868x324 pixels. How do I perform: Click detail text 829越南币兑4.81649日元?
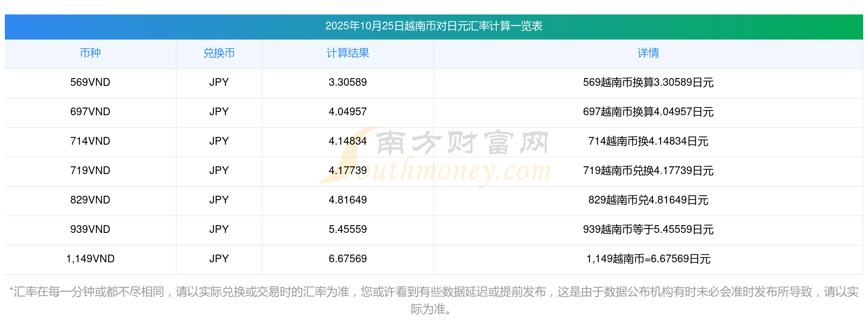648,200
